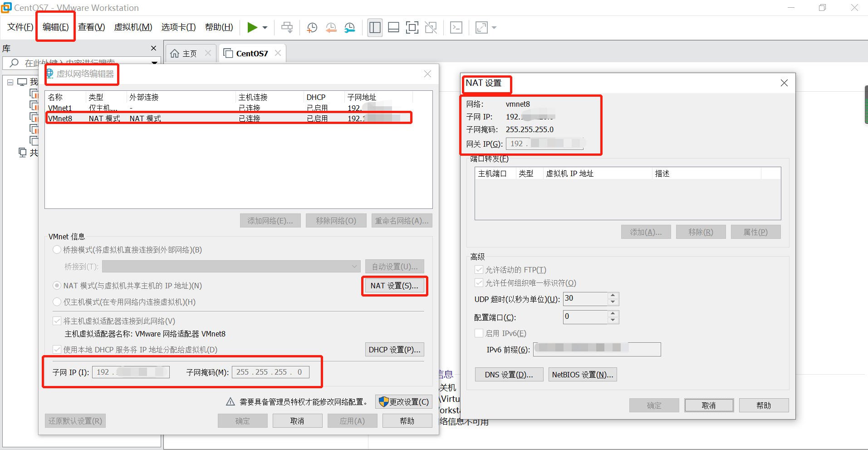The height and width of the screenshot is (450, 868).
Task: Select the shared VMs tree icon
Action: click(23, 152)
